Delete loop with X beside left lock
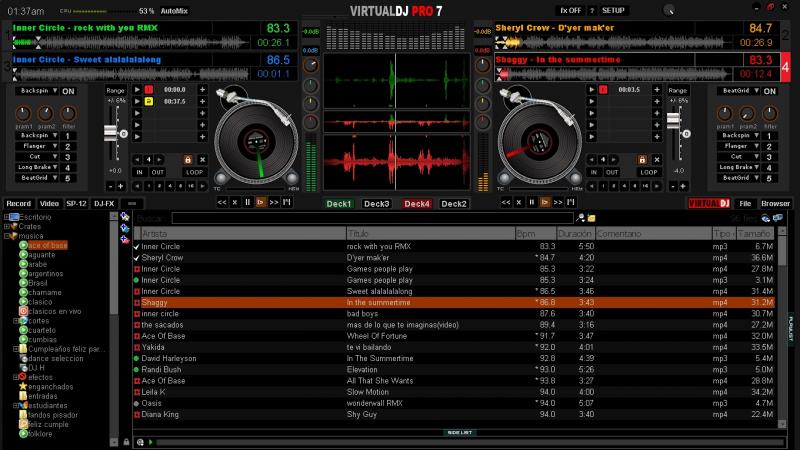 pyautogui.click(x=203, y=160)
